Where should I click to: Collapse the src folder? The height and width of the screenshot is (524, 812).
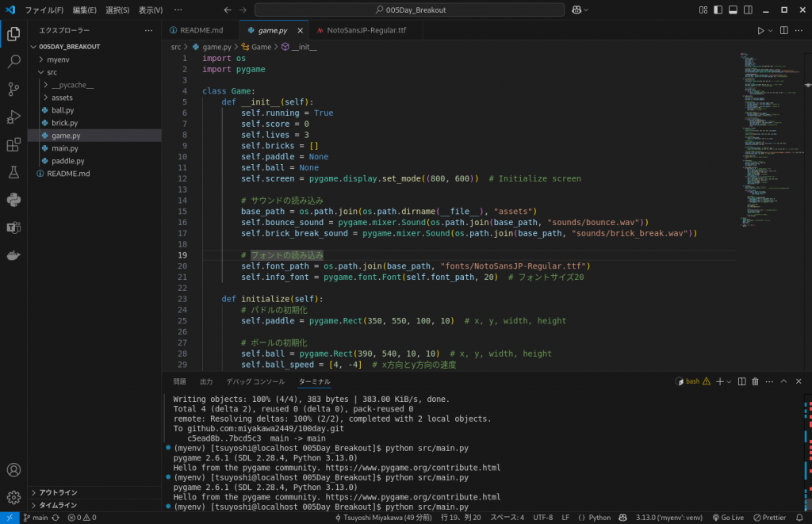(95, 72)
